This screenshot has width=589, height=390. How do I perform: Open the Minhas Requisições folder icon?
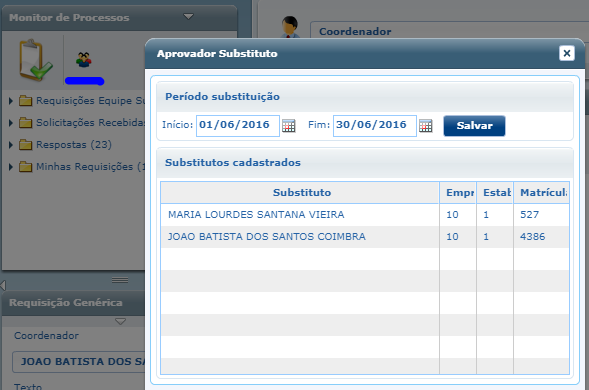(26, 166)
